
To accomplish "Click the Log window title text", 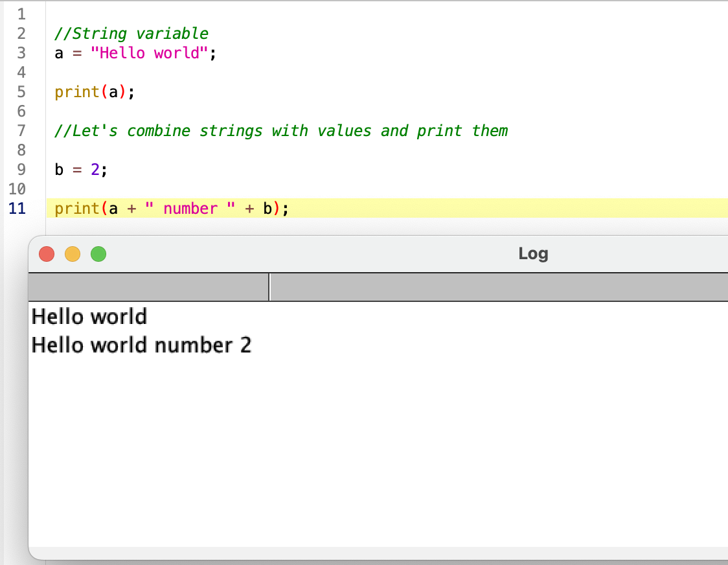I will [x=533, y=254].
